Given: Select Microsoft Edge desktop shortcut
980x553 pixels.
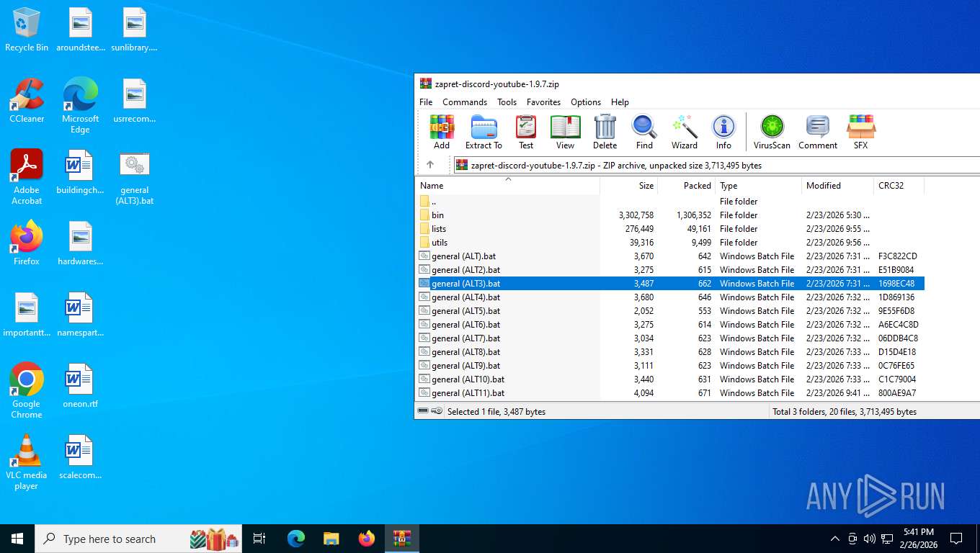Looking at the screenshot, I should (80, 106).
